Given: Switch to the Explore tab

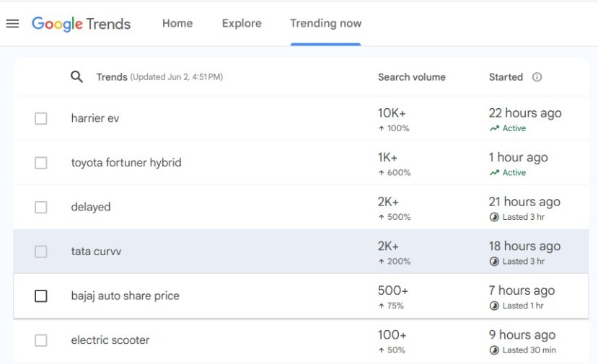Looking at the screenshot, I should tap(242, 24).
